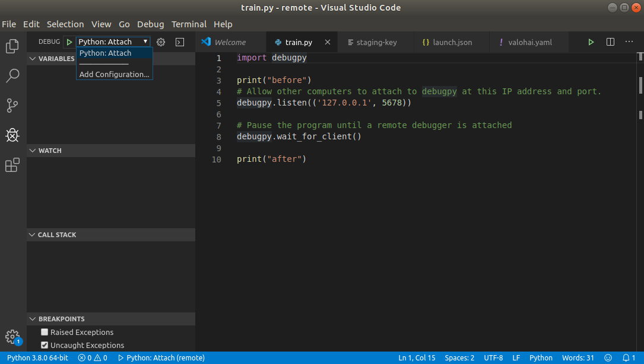Click the debugpy.listen code line
Screen dimensions: 644x364
324,103
